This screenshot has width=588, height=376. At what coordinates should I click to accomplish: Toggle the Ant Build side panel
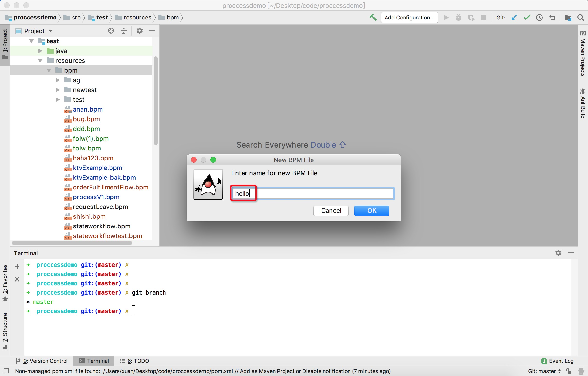click(583, 103)
